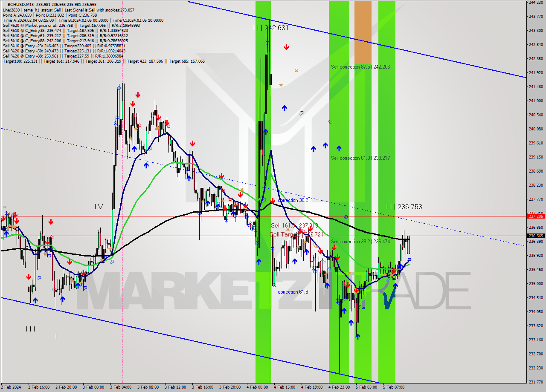Click the '3 Feb 20:00' time axis label

pos(230,387)
